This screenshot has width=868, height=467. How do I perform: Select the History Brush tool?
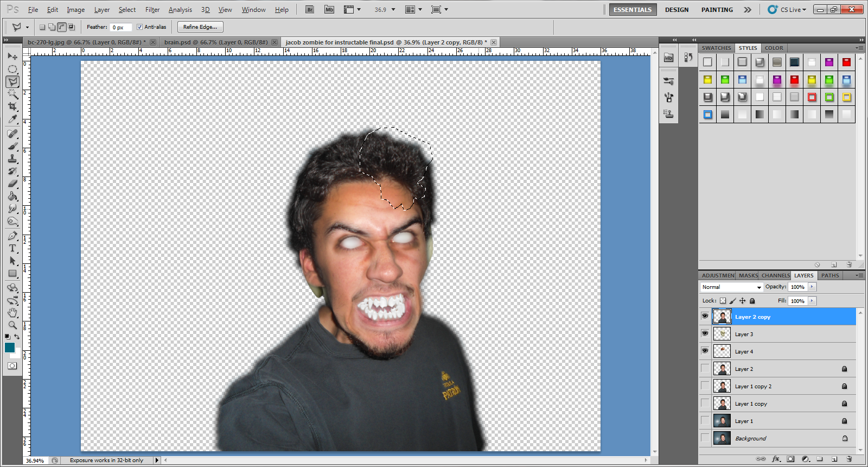[x=12, y=171]
